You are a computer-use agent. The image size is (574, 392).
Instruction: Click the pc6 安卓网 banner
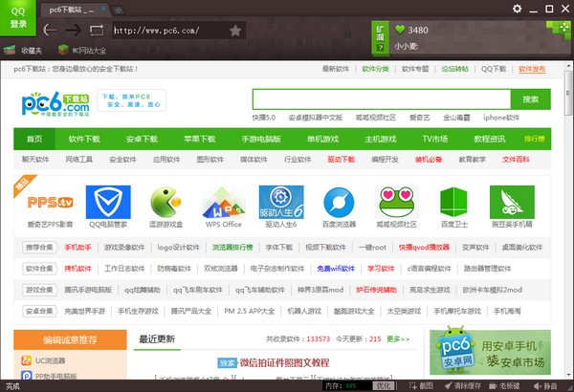(490, 352)
